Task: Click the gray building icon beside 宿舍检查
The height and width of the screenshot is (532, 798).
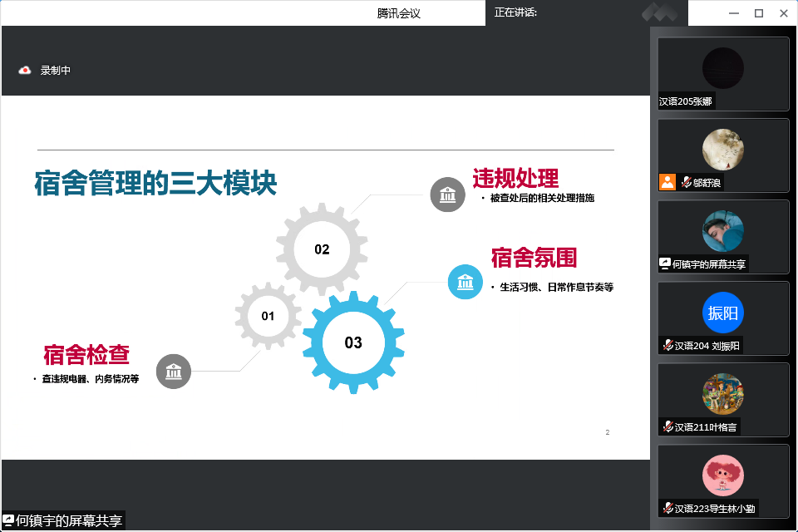Action: tap(174, 372)
